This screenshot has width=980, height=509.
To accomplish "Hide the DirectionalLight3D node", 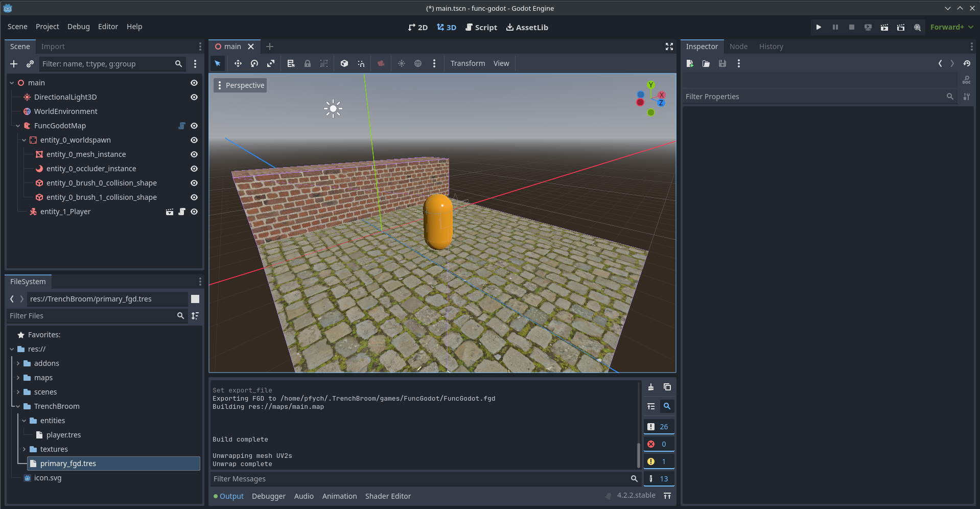I will [194, 97].
